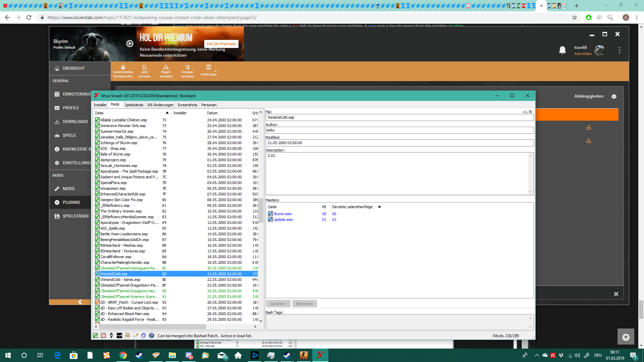
Task: Open the mod checker notepad icon in Wrye Smash
Action: click(x=136, y=336)
